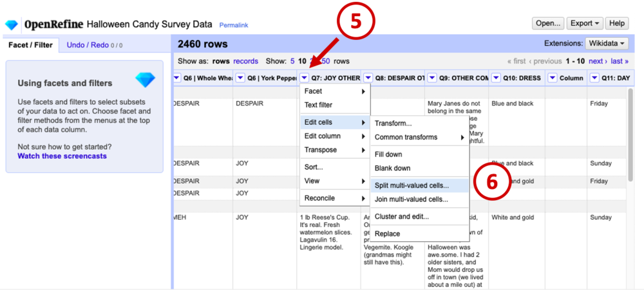The width and height of the screenshot is (644, 290).
Task: Open the project Permalink
Action: tap(234, 26)
